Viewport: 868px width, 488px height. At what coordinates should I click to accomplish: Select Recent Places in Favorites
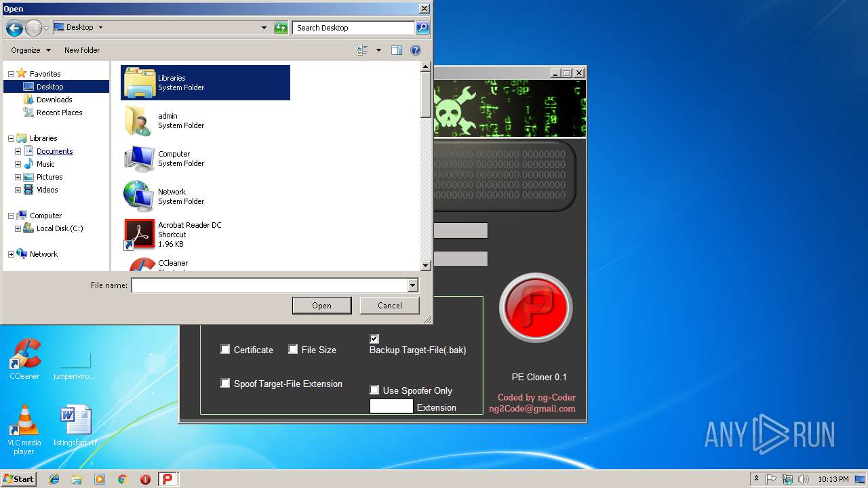[59, 113]
